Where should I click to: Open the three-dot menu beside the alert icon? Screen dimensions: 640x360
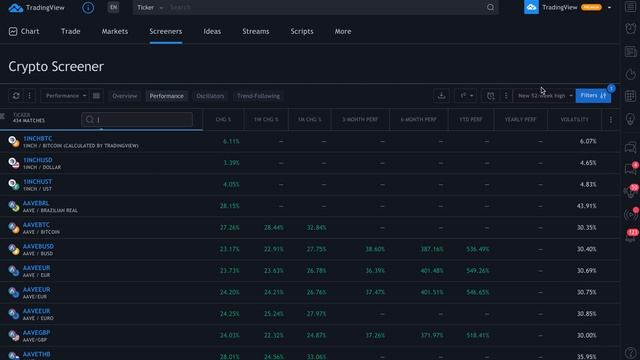pos(506,96)
